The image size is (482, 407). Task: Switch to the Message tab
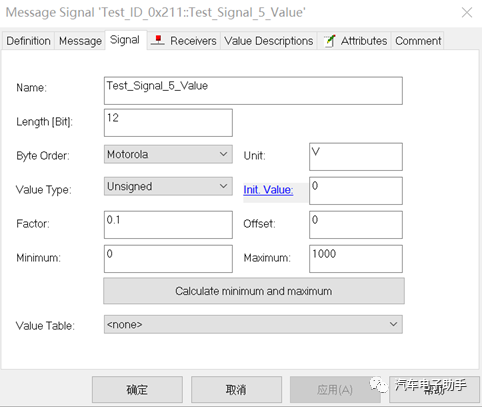pyautogui.click(x=80, y=41)
